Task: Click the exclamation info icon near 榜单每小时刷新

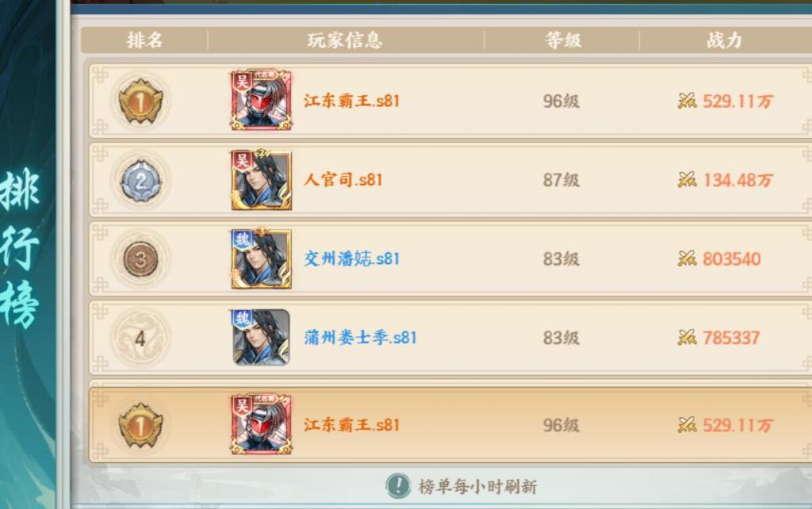Action: tap(398, 486)
